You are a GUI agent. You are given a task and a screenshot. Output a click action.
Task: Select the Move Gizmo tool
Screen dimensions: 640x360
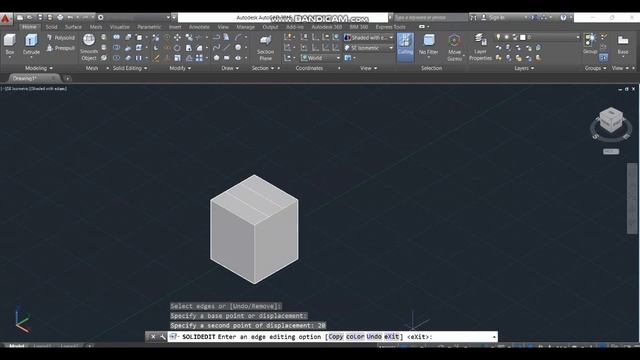(x=454, y=47)
